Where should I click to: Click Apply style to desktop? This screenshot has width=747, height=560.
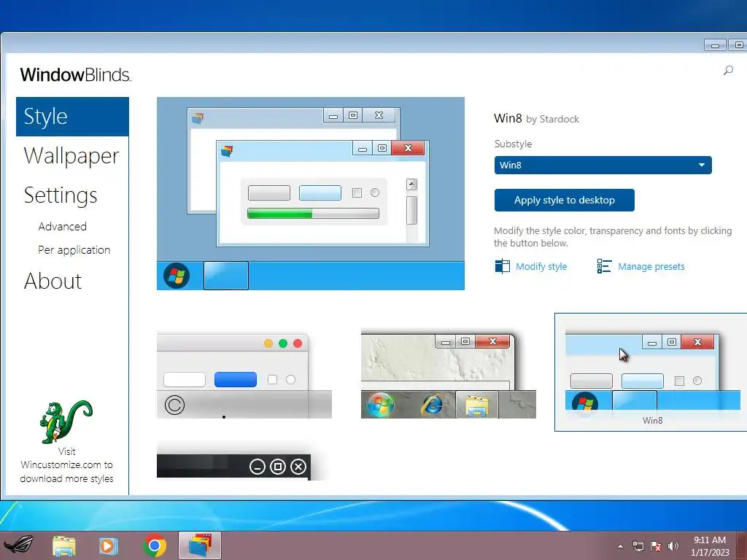click(x=564, y=200)
